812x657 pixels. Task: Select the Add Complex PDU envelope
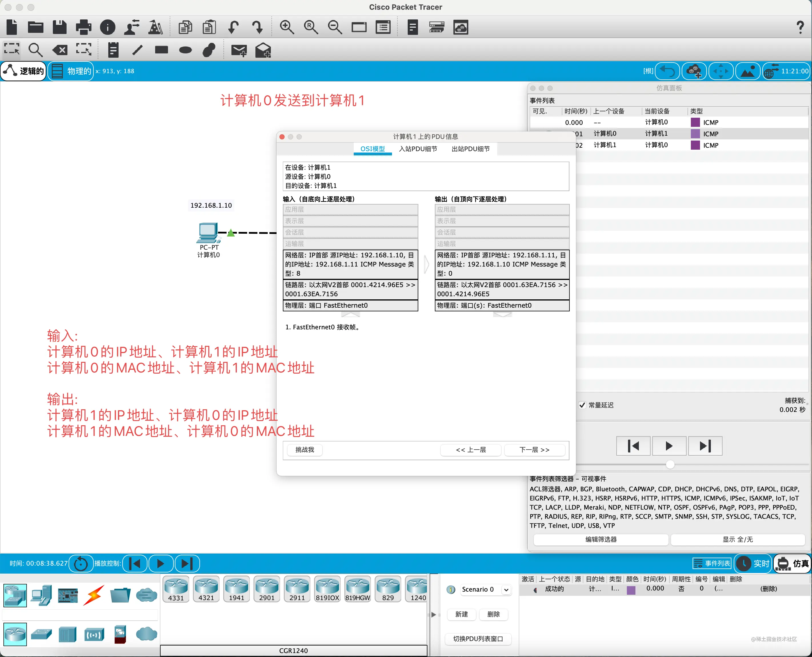pos(263,50)
